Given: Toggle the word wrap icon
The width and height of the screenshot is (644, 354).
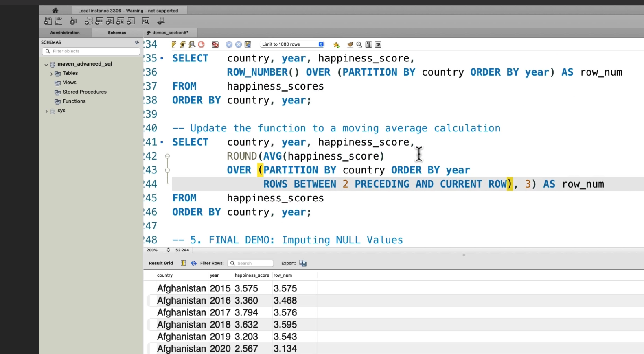Looking at the screenshot, I should tap(378, 44).
